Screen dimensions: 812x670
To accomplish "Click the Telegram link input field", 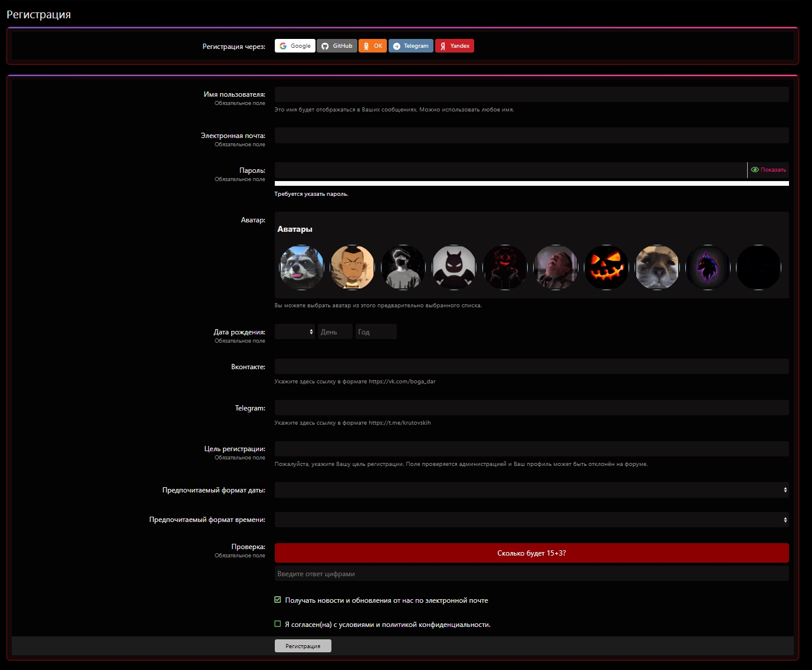I will [x=531, y=407].
